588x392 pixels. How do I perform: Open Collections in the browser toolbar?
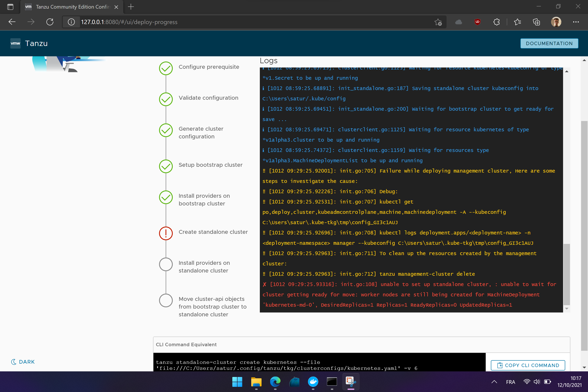(536, 22)
